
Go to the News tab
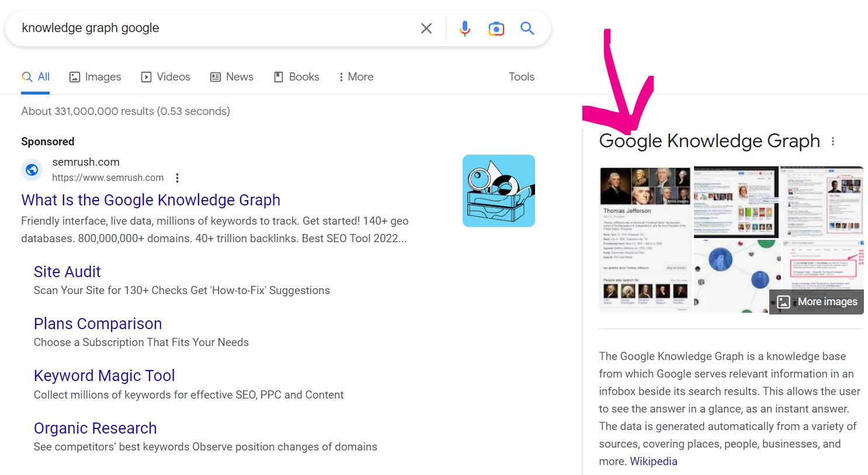232,77
